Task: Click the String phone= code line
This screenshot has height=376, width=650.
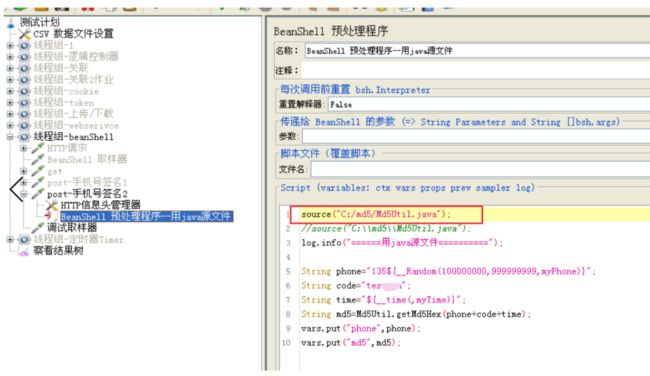Action: pyautogui.click(x=449, y=272)
